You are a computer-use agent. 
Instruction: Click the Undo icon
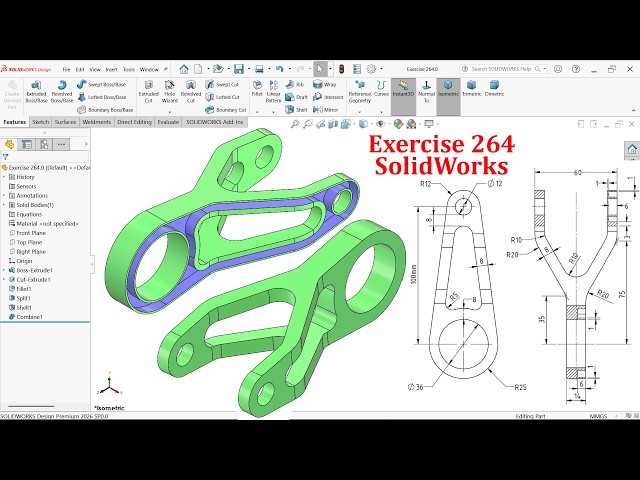tap(279, 69)
